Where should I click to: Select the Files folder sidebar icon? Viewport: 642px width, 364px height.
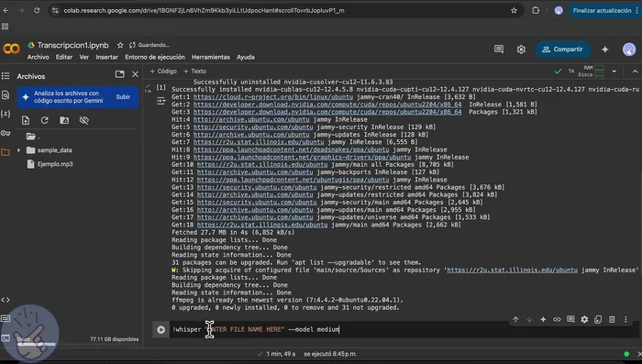6,152
